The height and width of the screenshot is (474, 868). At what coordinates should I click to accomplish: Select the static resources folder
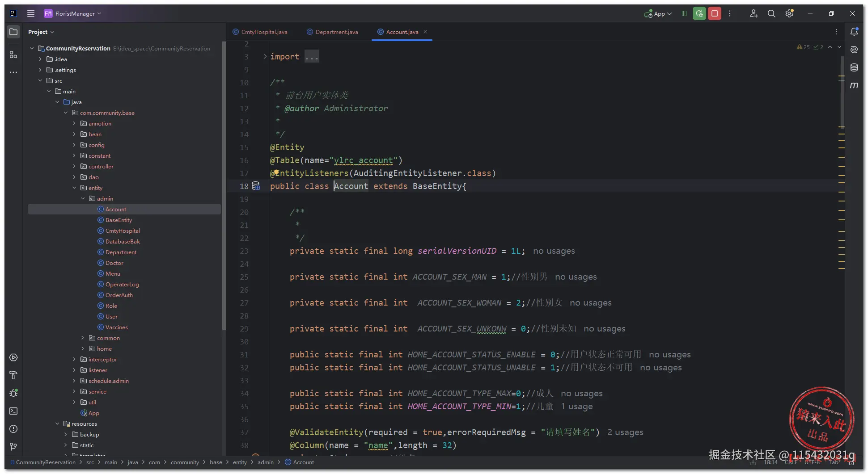86,445
